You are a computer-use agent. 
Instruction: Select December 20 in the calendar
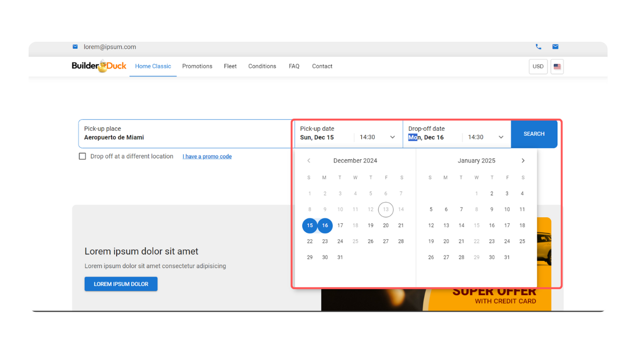[x=386, y=226]
